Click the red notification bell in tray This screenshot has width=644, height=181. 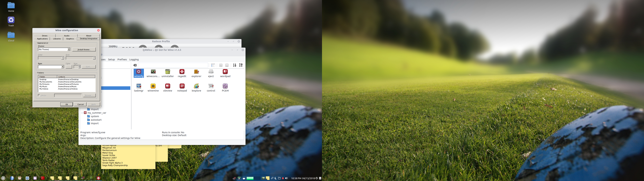(x=283, y=178)
